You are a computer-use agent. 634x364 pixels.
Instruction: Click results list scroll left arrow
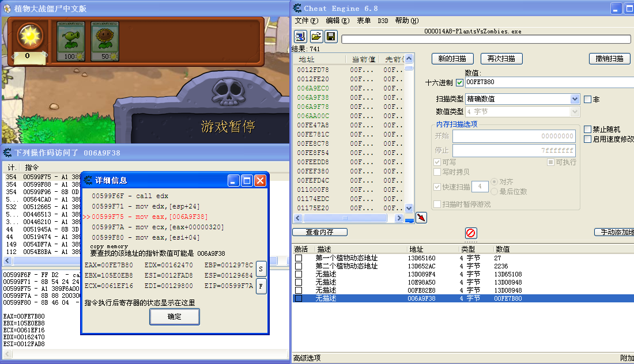click(298, 218)
